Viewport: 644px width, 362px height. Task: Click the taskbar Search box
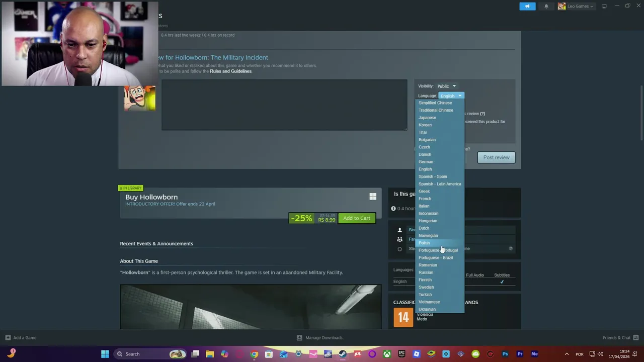tap(150, 354)
